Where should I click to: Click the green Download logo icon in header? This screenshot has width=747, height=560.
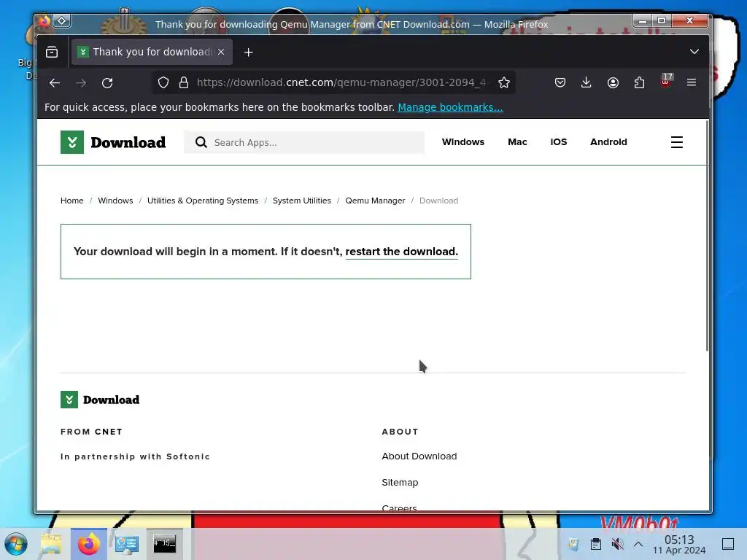72,142
